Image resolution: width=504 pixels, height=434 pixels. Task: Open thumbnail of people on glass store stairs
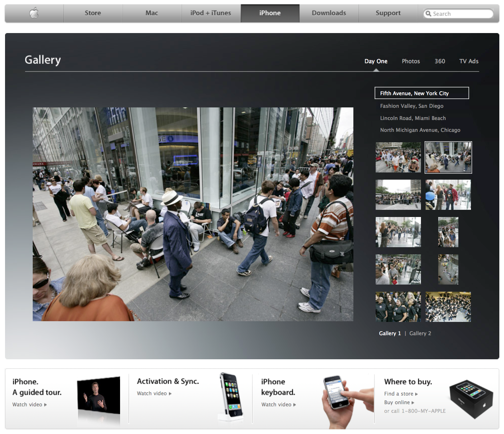click(x=398, y=232)
